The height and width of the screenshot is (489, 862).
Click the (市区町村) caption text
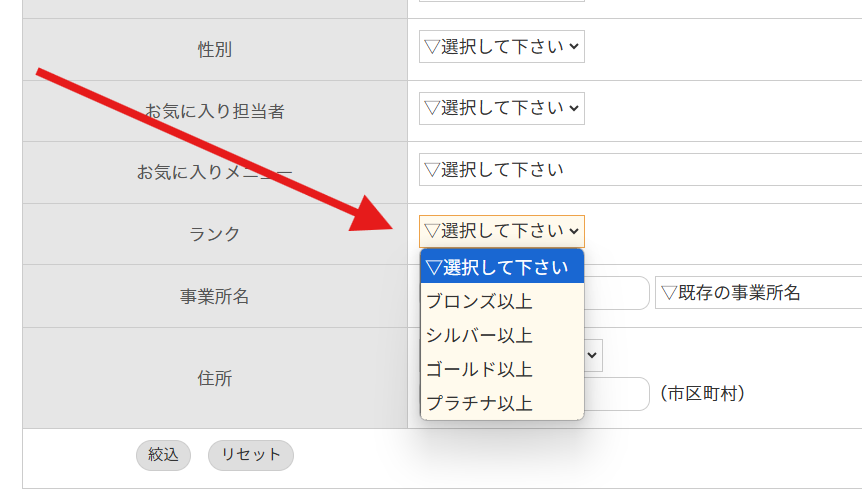(703, 394)
